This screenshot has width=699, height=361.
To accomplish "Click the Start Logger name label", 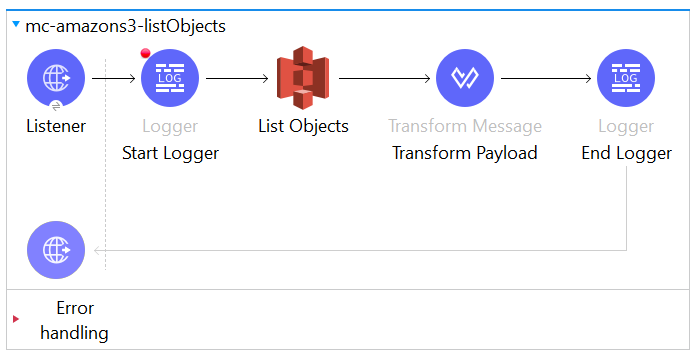I will coord(170,154).
